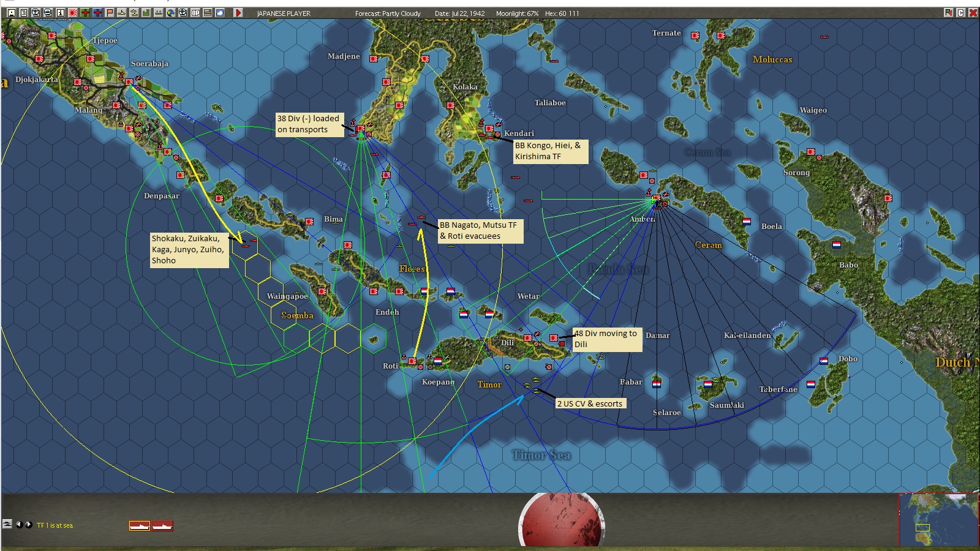
Task: Click the Japanese base icon near Sorong
Action: (x=811, y=152)
